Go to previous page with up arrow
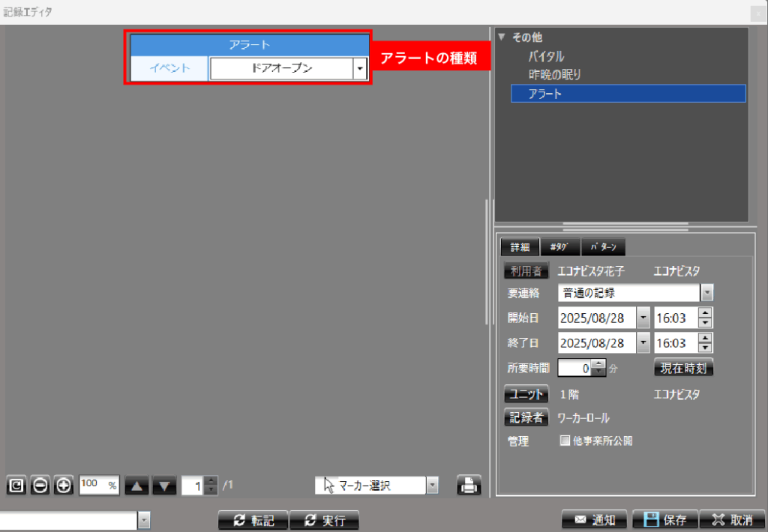Image resolution: width=768 pixels, height=532 pixels. 136,486
